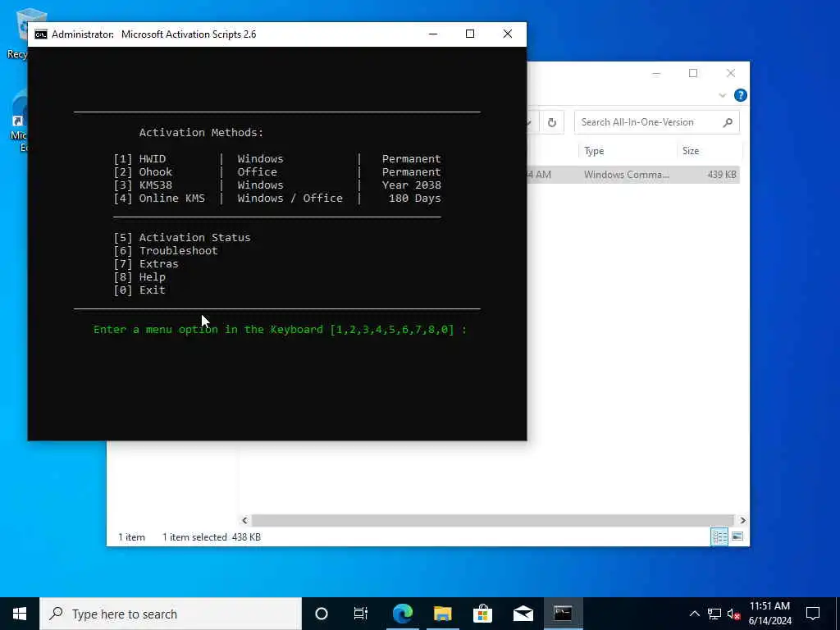Refresh the File Explorer folder
This screenshot has width=840, height=630.
coord(552,123)
